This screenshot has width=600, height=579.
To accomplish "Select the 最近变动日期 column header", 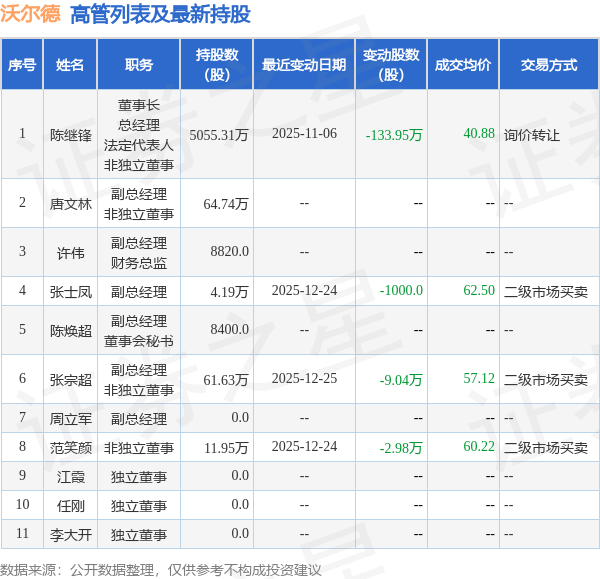I will pyautogui.click(x=304, y=65).
